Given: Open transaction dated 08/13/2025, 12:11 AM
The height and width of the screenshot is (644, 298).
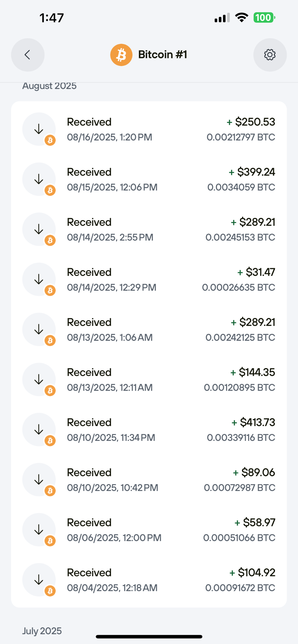Looking at the screenshot, I should [149, 380].
